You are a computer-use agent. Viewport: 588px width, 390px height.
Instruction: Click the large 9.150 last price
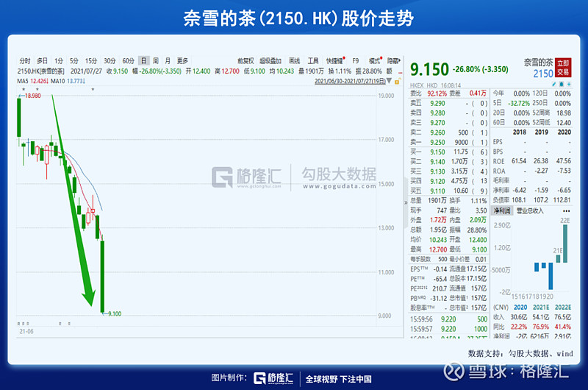pos(429,69)
